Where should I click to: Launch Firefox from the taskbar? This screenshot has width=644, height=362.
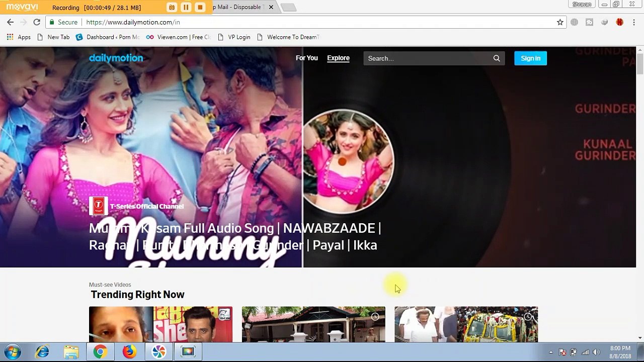(x=129, y=352)
